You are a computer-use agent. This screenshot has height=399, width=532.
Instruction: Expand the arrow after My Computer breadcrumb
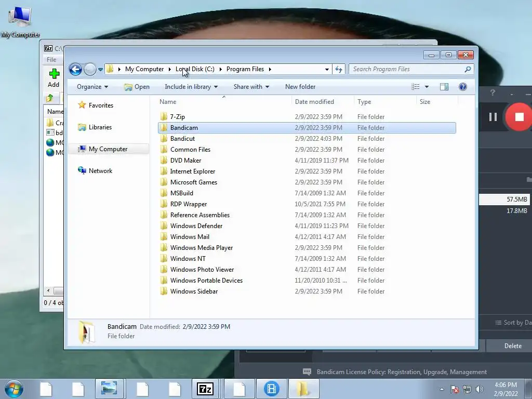point(170,69)
